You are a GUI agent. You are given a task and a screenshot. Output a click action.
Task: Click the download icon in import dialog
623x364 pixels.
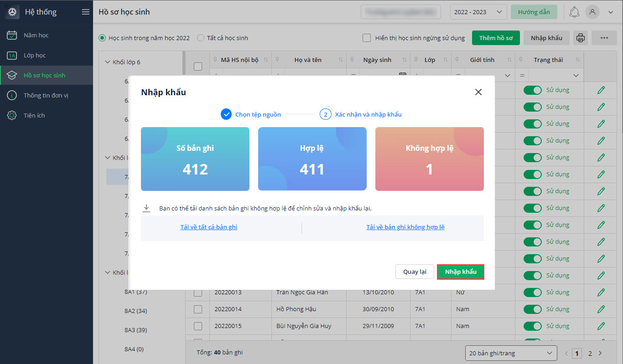(146, 208)
